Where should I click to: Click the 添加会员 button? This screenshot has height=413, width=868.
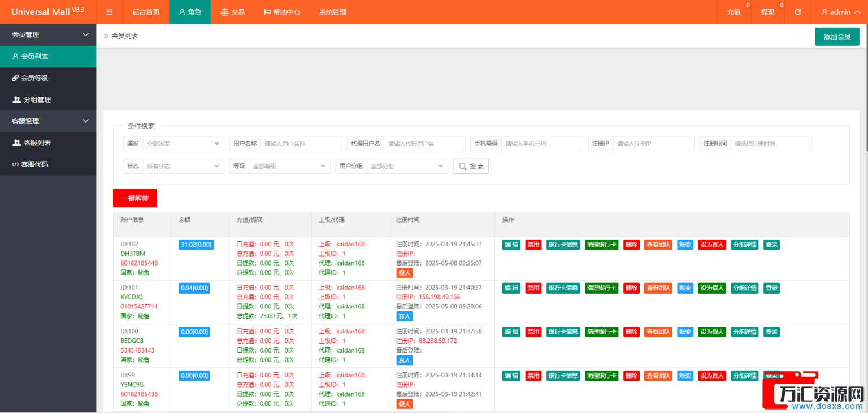tap(837, 37)
